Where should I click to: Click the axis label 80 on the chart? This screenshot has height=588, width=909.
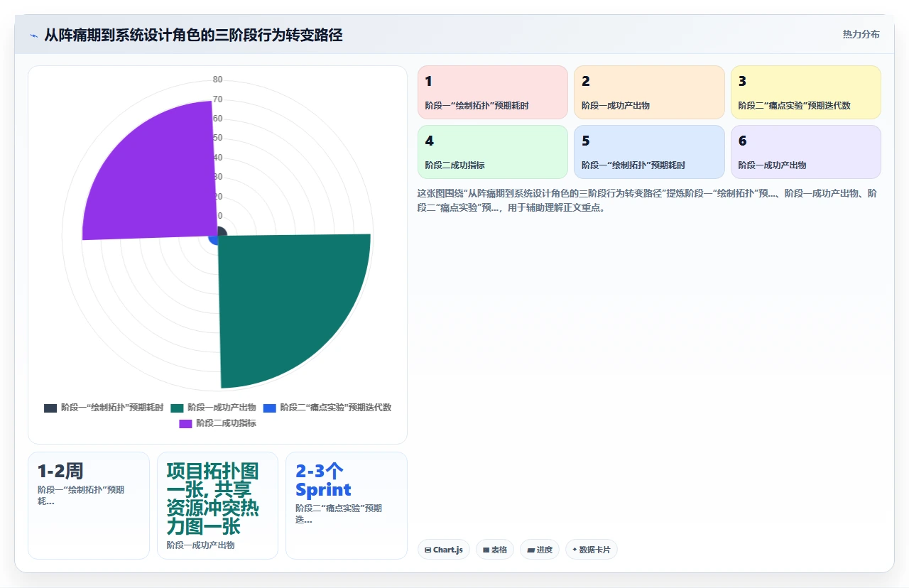pyautogui.click(x=217, y=80)
